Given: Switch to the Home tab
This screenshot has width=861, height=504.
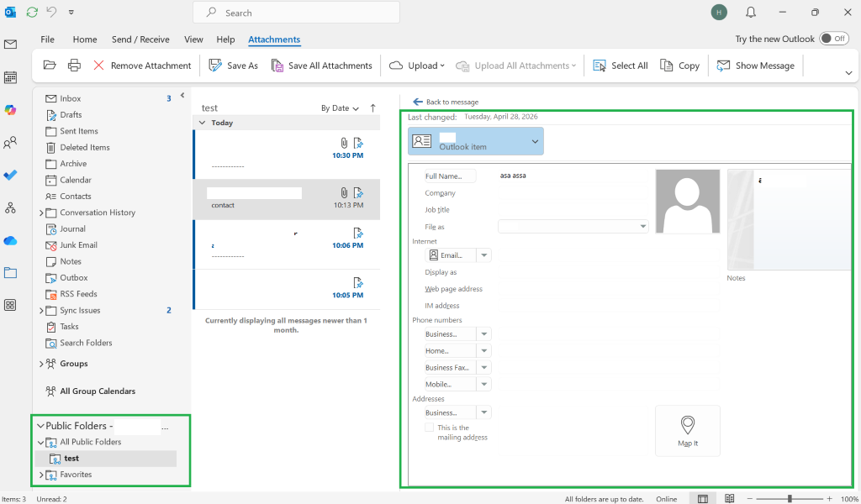Looking at the screenshot, I should pyautogui.click(x=85, y=39).
